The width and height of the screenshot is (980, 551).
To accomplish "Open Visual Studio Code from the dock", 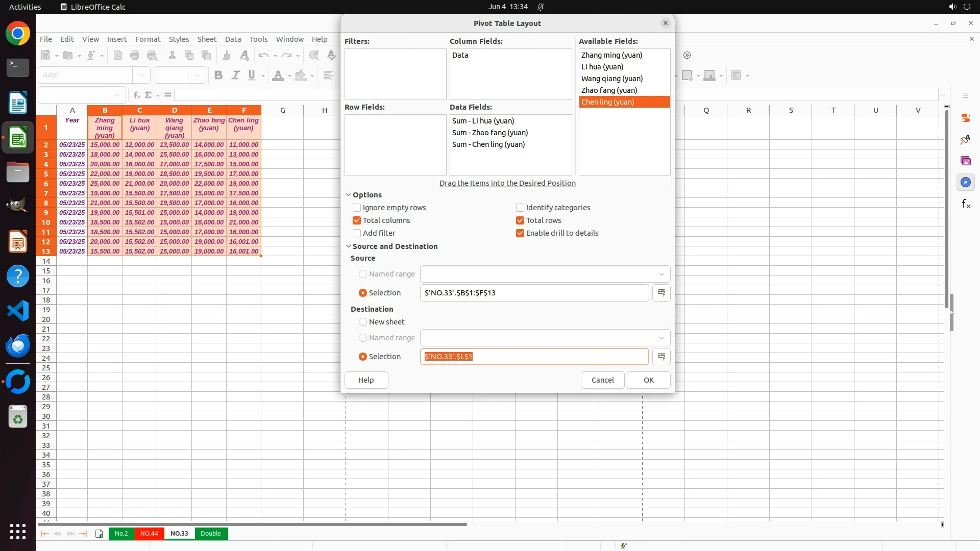I will click(x=18, y=311).
